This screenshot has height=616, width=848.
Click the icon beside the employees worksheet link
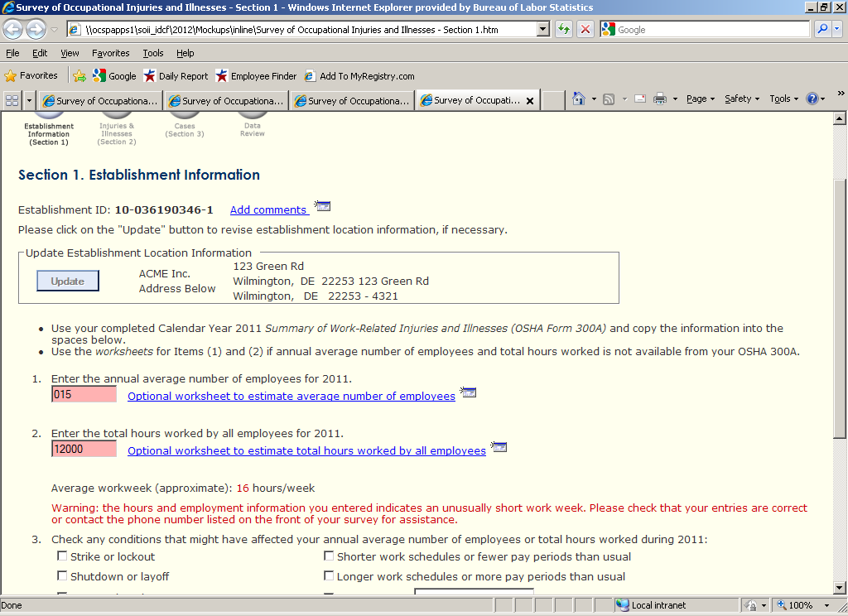click(x=469, y=392)
